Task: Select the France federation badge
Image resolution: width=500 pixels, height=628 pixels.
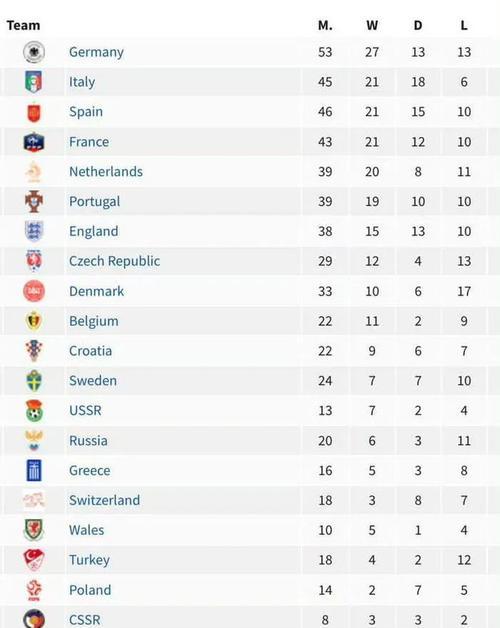Action: coord(34,142)
